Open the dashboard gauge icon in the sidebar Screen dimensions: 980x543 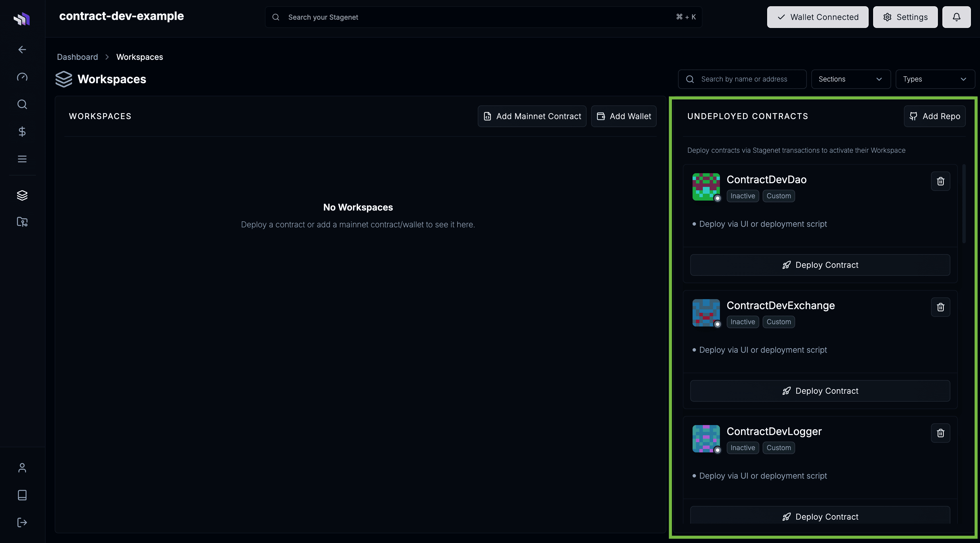point(22,77)
